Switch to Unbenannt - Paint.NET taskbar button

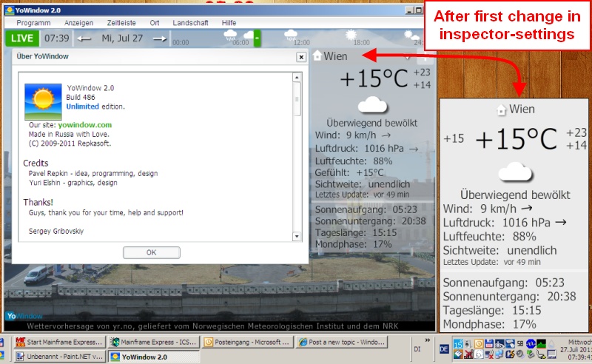pos(60,357)
